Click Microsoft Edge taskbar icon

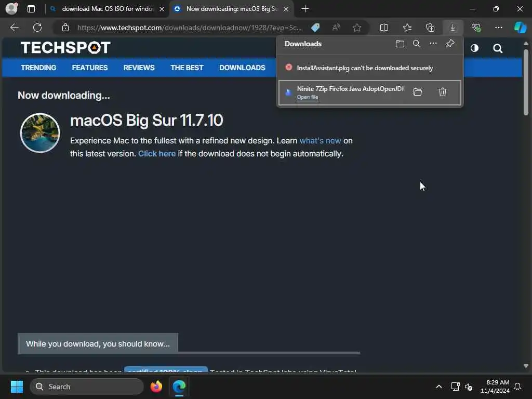[179, 387]
